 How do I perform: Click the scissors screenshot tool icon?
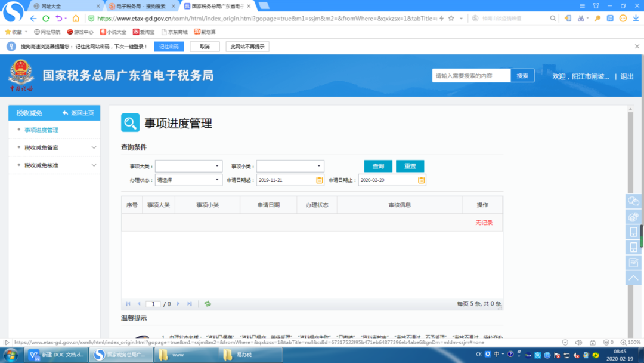point(580,19)
